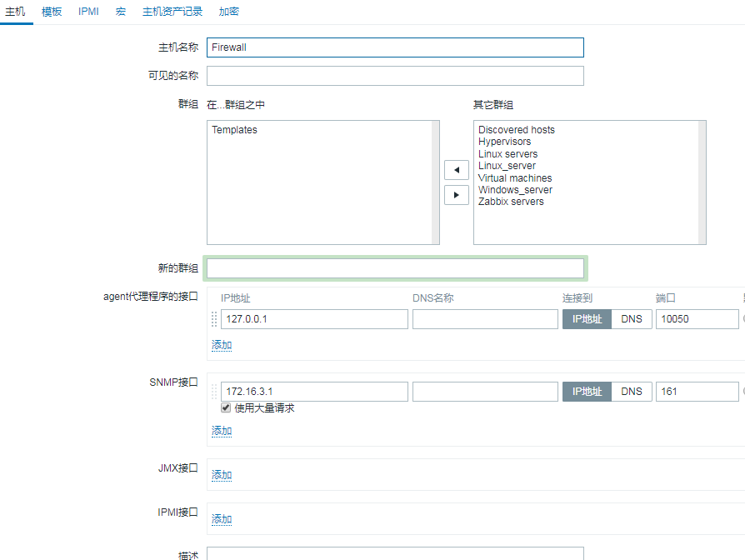Switch to the 模板 tab
The width and height of the screenshot is (745, 560).
click(x=52, y=12)
